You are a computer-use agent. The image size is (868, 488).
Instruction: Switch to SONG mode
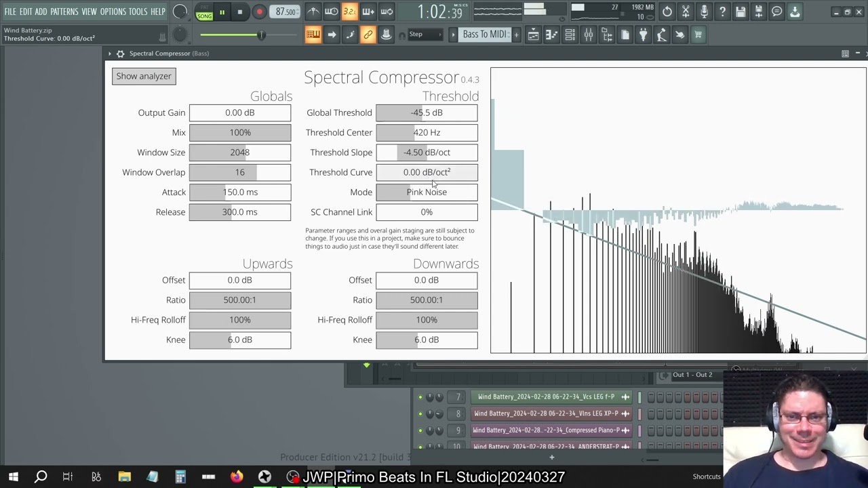(204, 16)
